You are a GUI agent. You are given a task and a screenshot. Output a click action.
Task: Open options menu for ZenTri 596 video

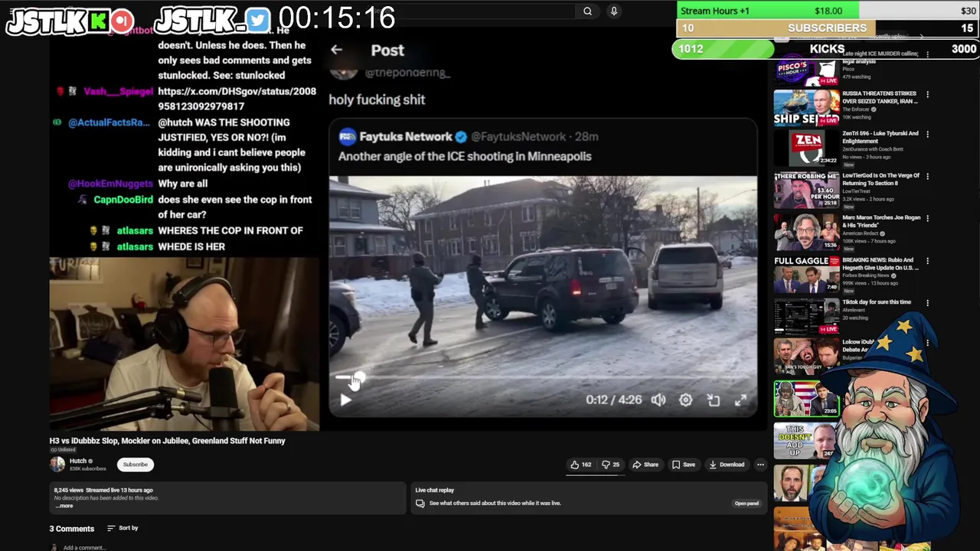(x=927, y=134)
